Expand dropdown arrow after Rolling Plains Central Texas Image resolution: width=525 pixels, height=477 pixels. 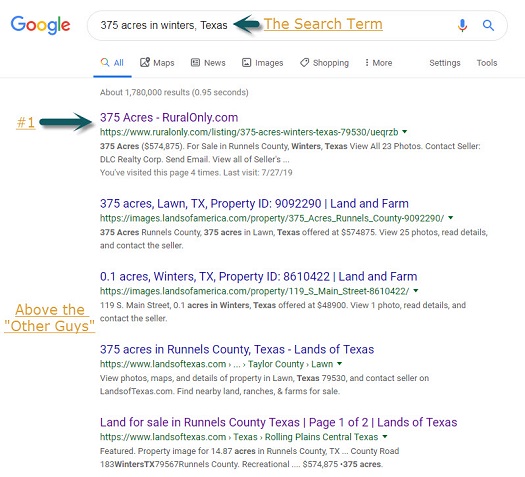[385, 436]
